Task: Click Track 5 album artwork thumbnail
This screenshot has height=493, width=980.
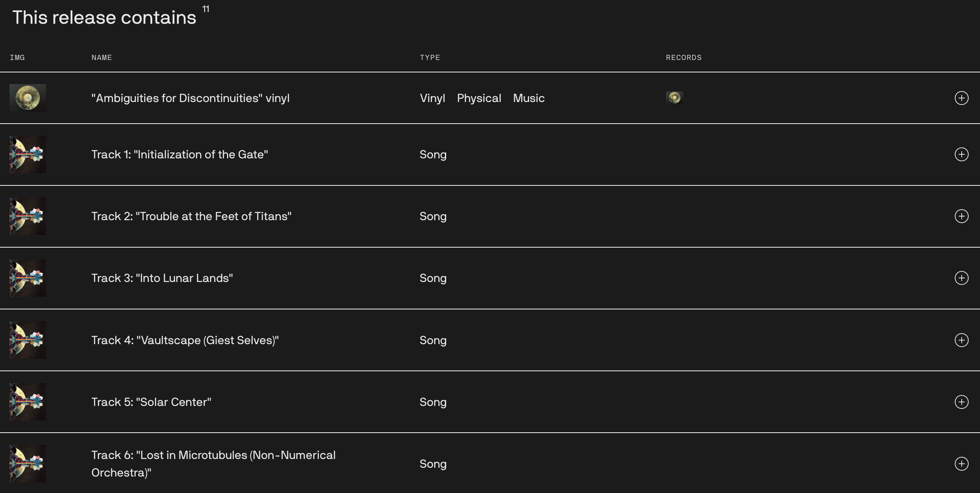Action: point(28,402)
